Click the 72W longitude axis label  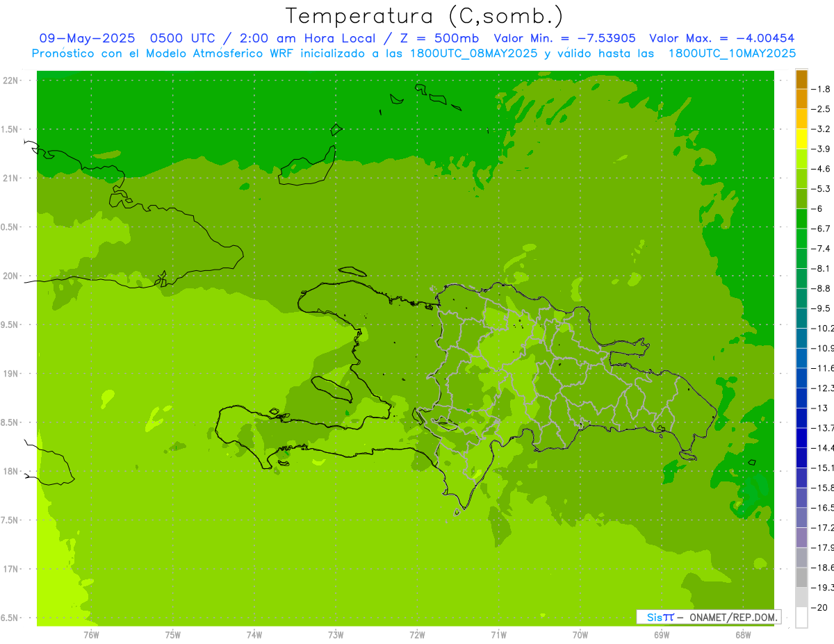click(x=417, y=634)
